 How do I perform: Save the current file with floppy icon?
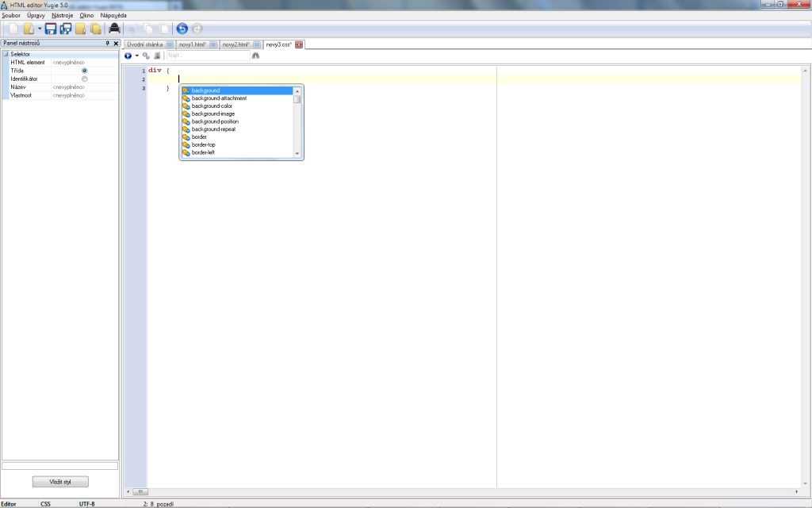click(50, 29)
